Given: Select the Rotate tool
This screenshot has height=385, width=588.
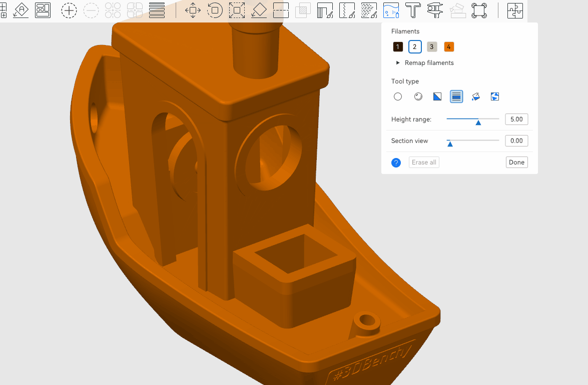Looking at the screenshot, I should [x=215, y=10].
